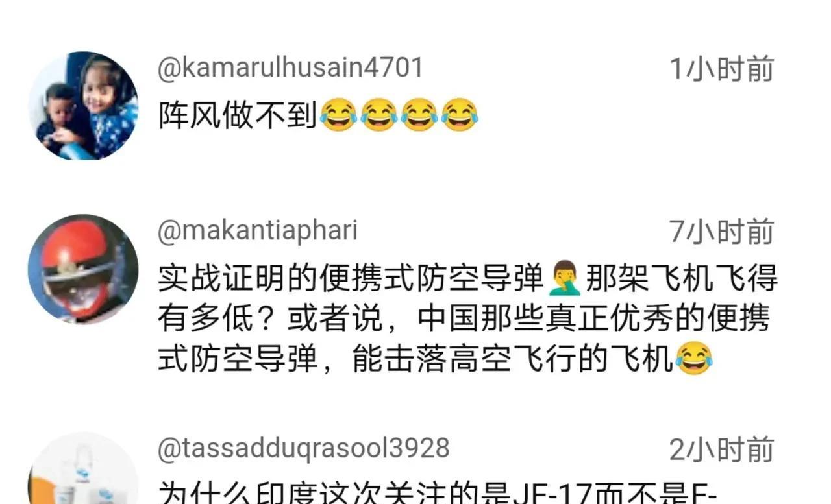This screenshot has width=831, height=504.
Task: Click the 7小时前 timestamp
Action: point(722,232)
